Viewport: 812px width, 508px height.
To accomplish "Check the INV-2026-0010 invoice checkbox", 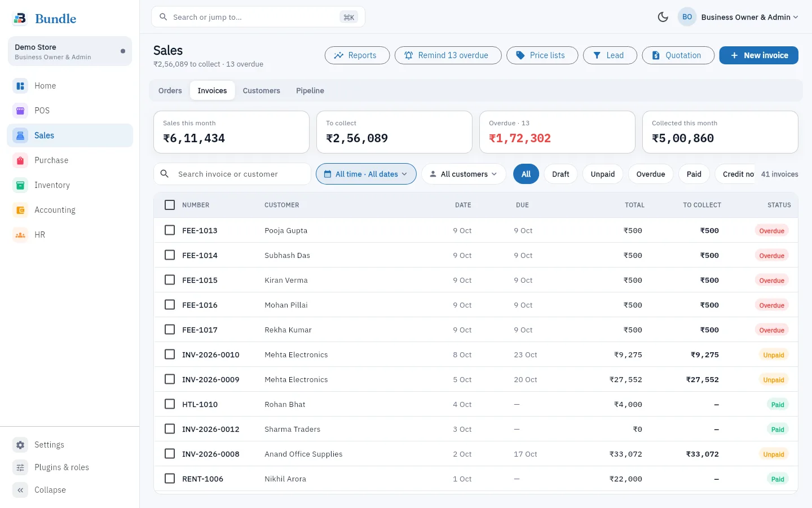I will [170, 354].
